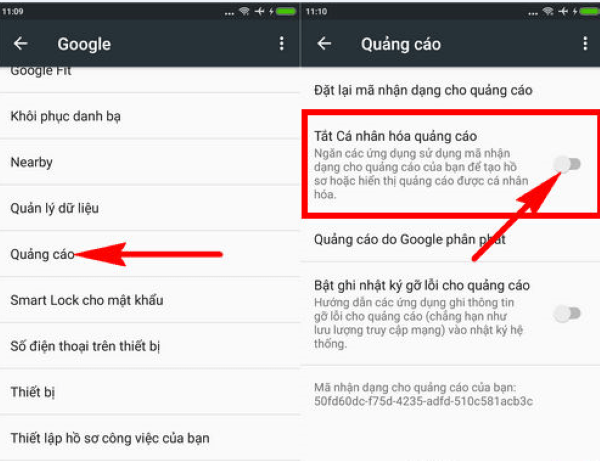Tap back arrow beside Quảng cáo title
This screenshot has width=600, height=461.
[x=323, y=44]
